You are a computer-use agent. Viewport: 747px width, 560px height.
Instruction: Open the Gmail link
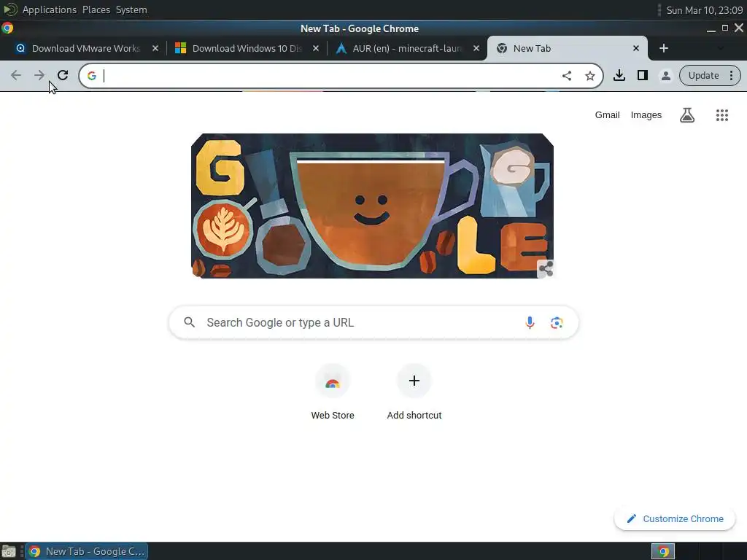[x=607, y=114]
